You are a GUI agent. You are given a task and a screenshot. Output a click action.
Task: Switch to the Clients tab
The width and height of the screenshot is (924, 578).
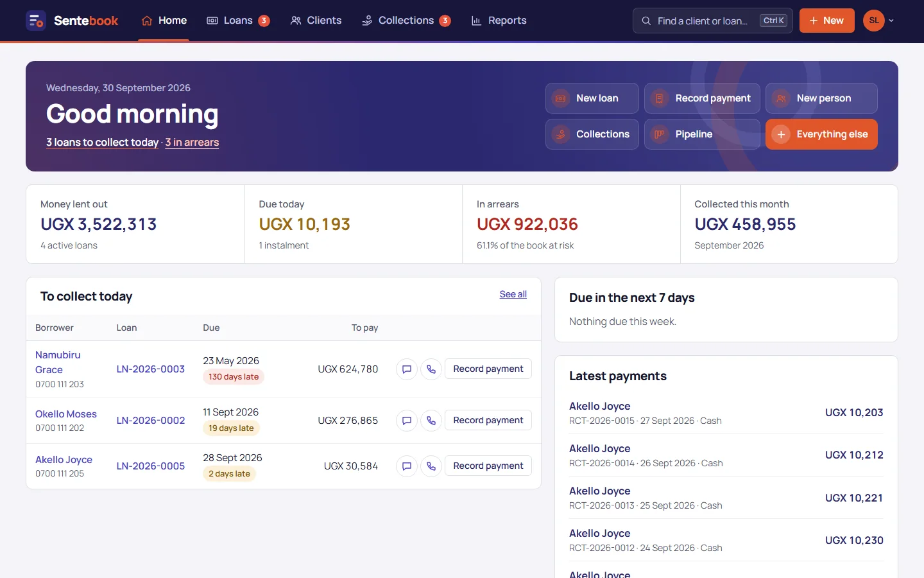pyautogui.click(x=316, y=21)
